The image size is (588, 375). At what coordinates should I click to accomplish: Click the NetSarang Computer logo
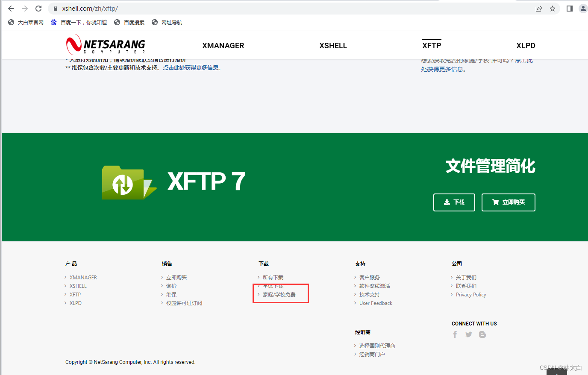[x=106, y=45]
